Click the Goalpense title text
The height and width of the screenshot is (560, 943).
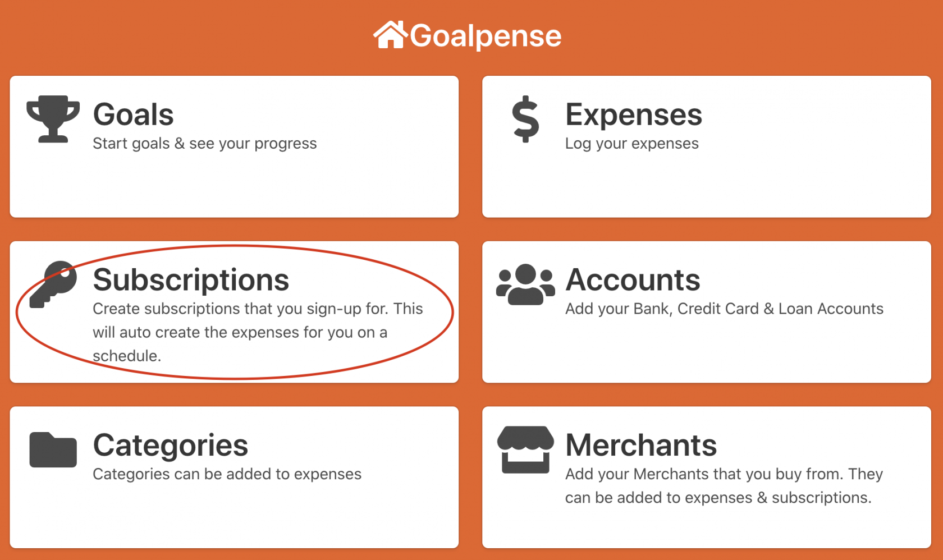click(x=486, y=36)
